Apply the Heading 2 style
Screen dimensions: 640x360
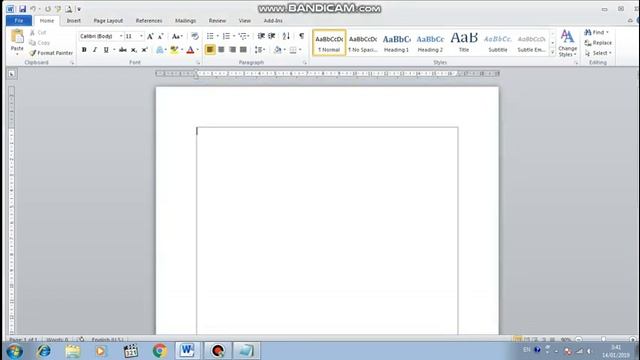tap(430, 43)
